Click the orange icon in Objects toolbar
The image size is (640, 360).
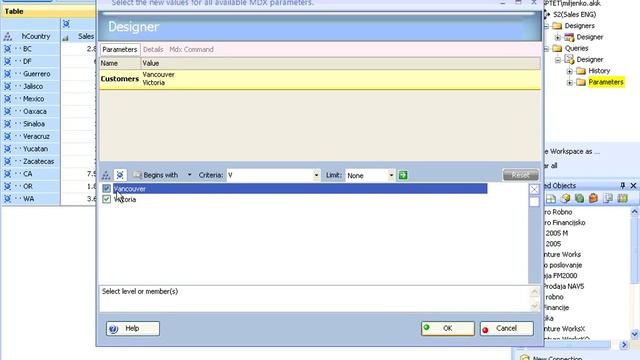(593, 199)
